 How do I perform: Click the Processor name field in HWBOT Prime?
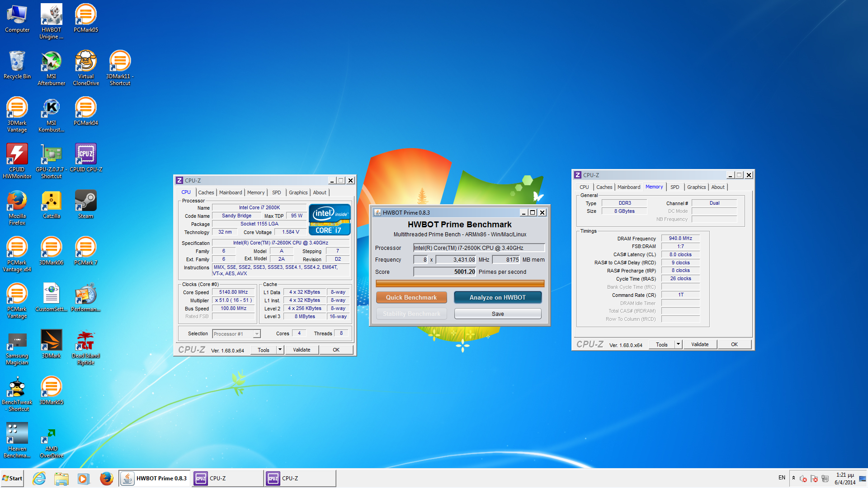point(479,248)
